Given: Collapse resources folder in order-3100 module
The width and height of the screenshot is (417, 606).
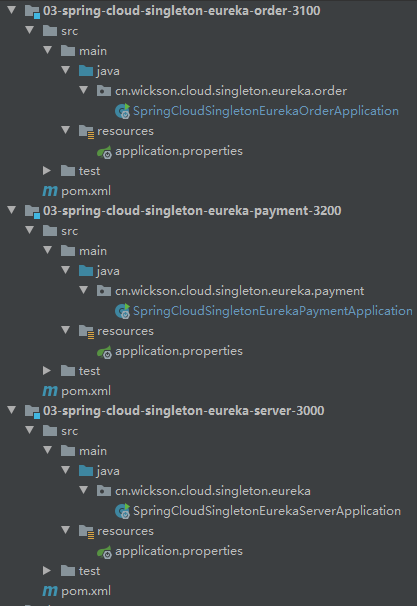Looking at the screenshot, I should [x=66, y=130].
